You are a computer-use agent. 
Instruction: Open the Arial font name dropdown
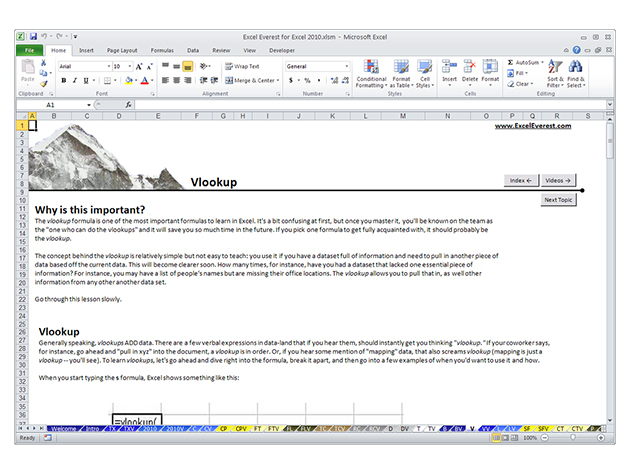[x=108, y=66]
